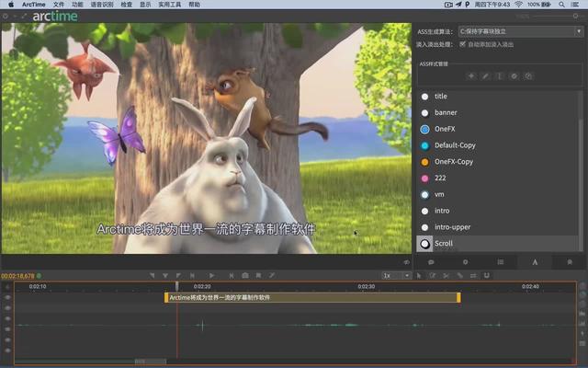Select the 222 style radio button

424,178
